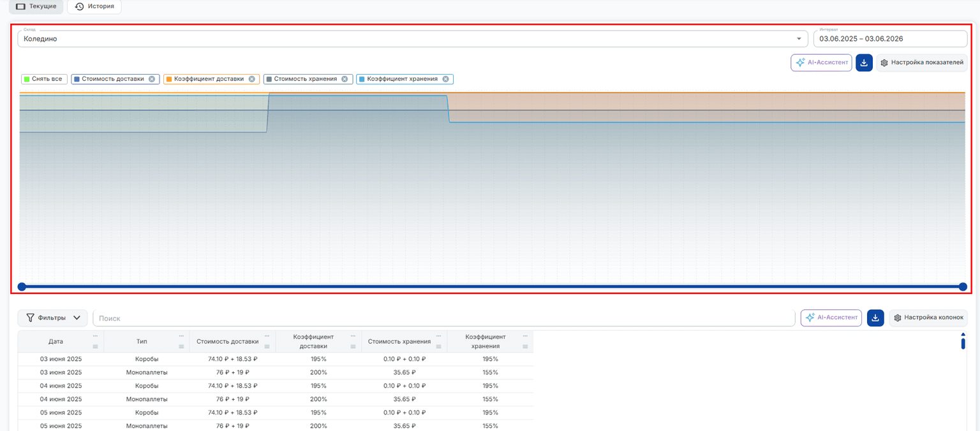Click the right handle of the chart range slider
980x431 pixels.
click(x=963, y=287)
